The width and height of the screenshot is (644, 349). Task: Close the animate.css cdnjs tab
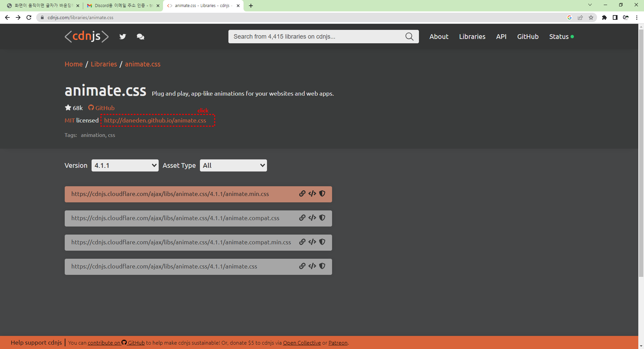click(238, 6)
